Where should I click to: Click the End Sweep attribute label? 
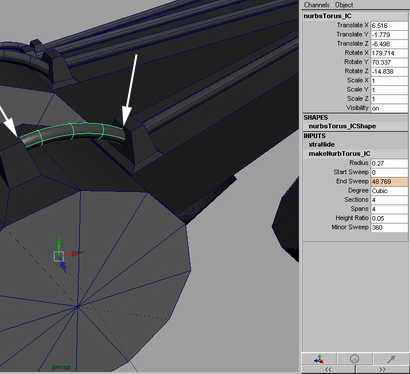352,181
